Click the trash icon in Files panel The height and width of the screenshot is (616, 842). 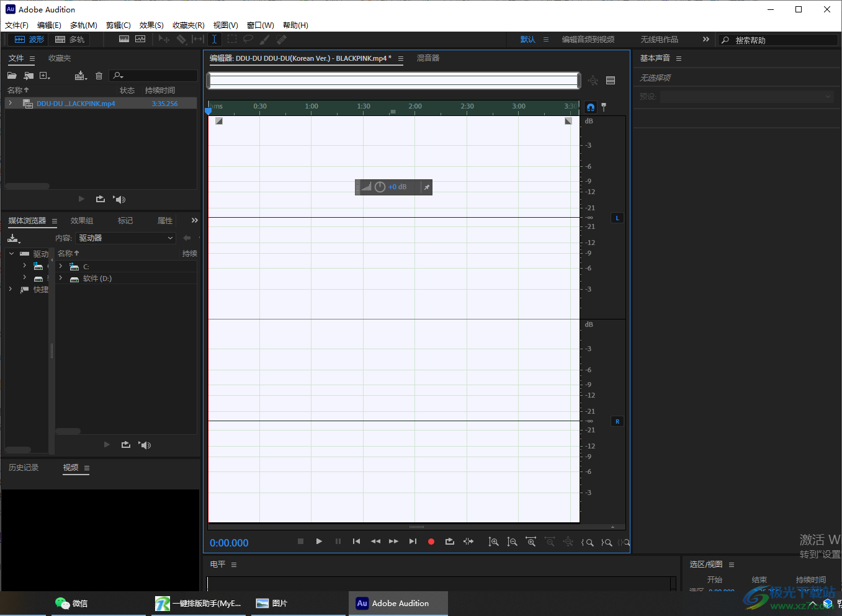99,76
